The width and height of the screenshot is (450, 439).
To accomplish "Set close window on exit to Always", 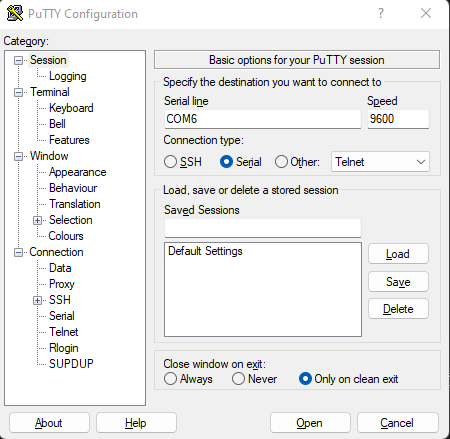I will point(170,379).
